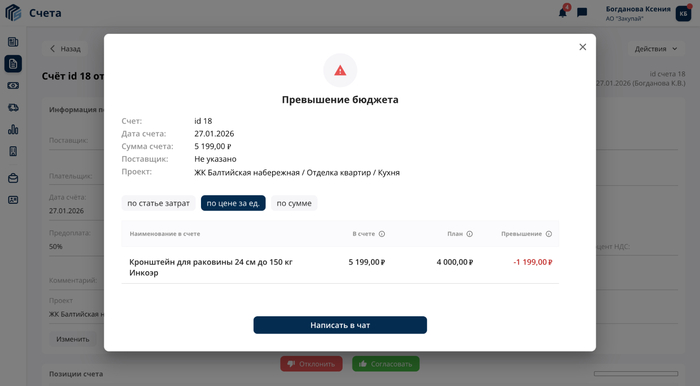
Task: Click the progress bar near Позиции счета
Action: (x=636, y=374)
